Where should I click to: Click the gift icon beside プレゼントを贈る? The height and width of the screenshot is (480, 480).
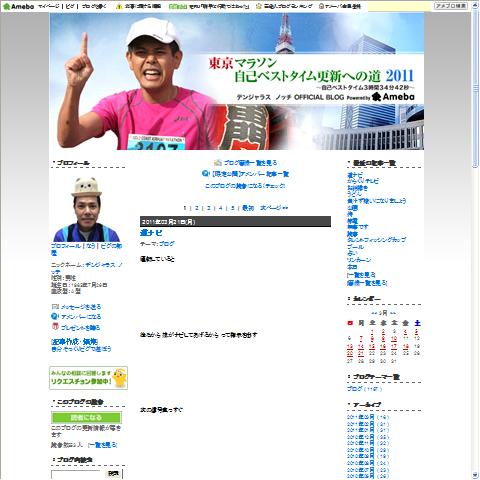[55, 327]
